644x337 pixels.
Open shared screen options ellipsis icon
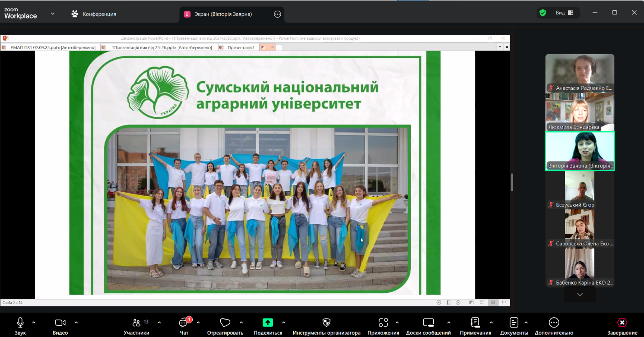click(x=278, y=14)
